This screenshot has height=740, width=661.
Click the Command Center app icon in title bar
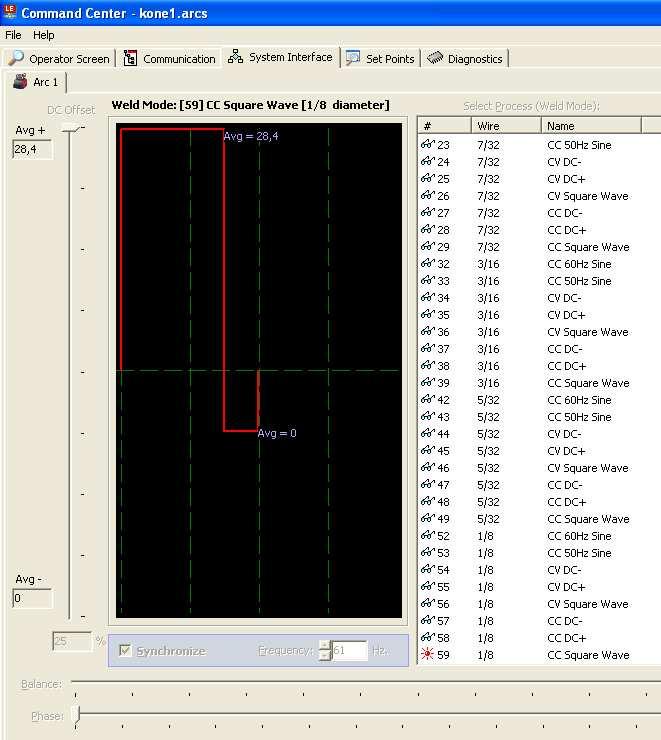tap(9, 11)
